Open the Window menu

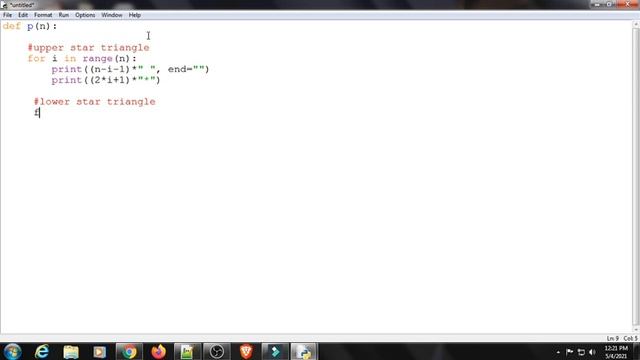click(x=112, y=15)
